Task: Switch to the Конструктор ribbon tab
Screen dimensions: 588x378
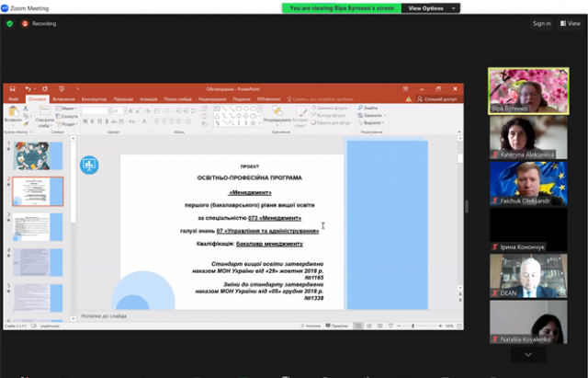Action: point(94,98)
